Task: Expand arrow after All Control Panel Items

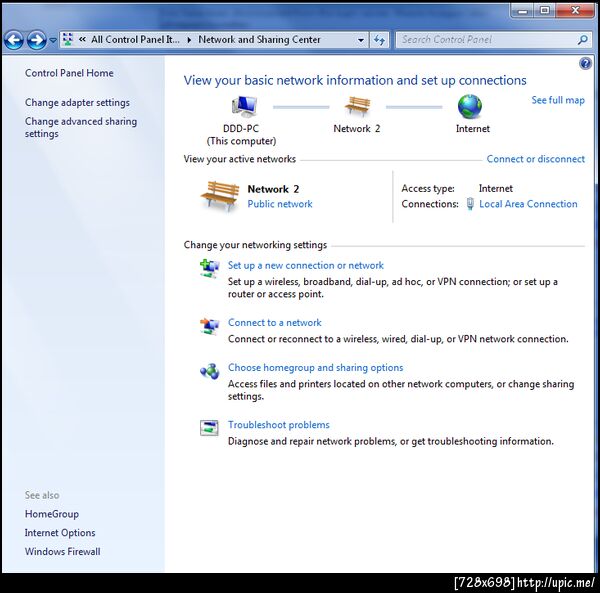Action: coord(189,40)
